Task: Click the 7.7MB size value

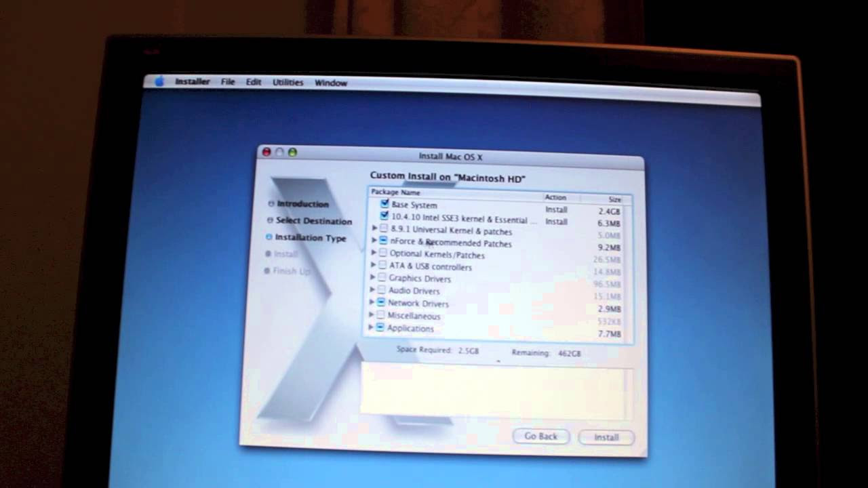Action: (x=609, y=334)
